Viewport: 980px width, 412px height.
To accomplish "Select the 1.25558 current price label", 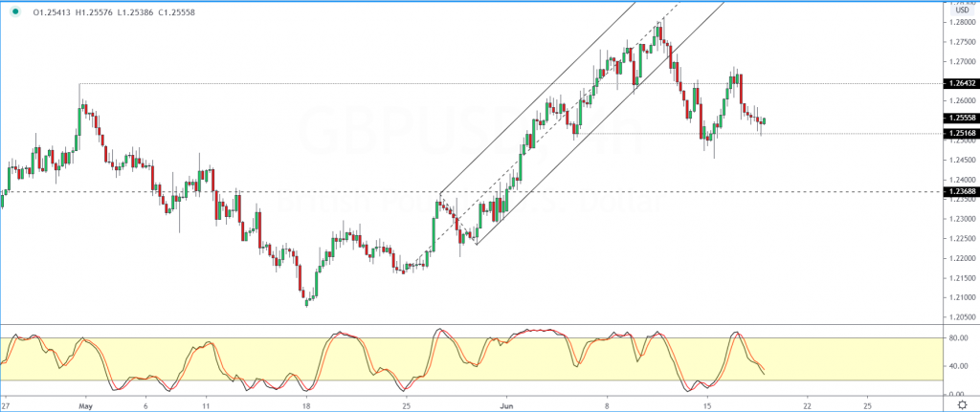I will [x=962, y=118].
